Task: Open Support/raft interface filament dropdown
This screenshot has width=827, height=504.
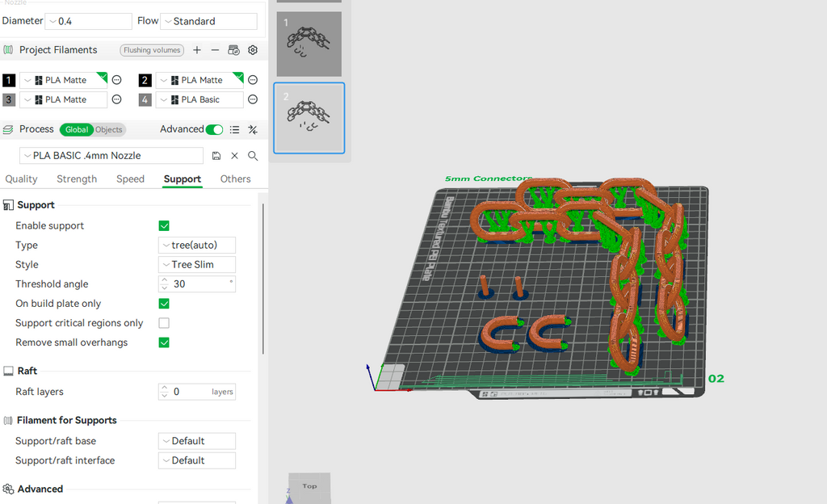Action: 197,460
